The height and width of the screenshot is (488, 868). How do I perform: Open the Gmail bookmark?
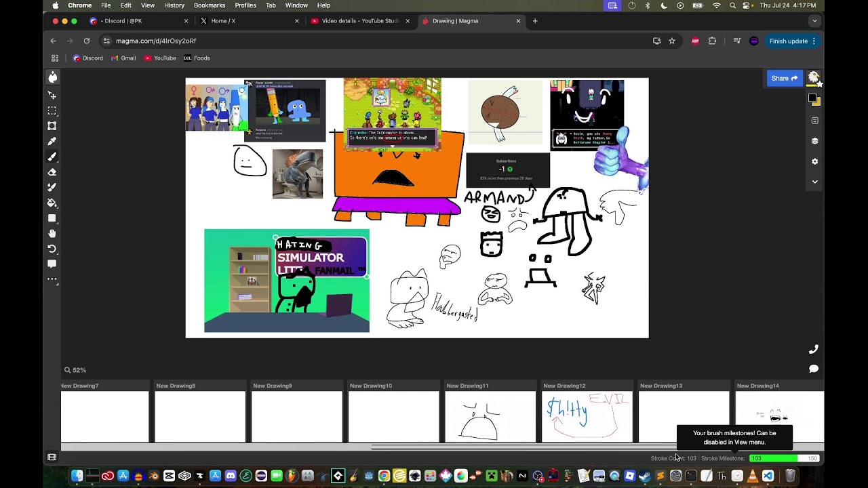(123, 58)
